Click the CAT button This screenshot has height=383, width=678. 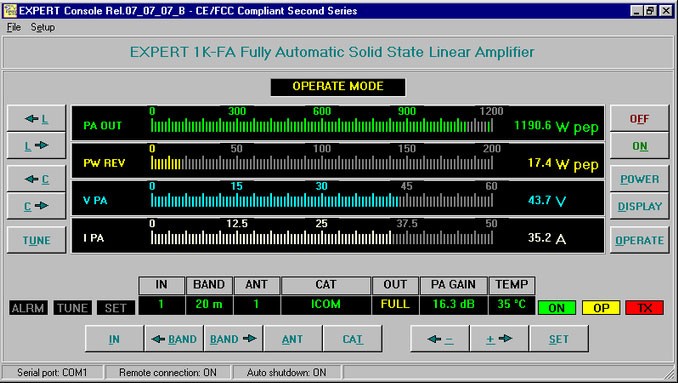[x=352, y=339]
